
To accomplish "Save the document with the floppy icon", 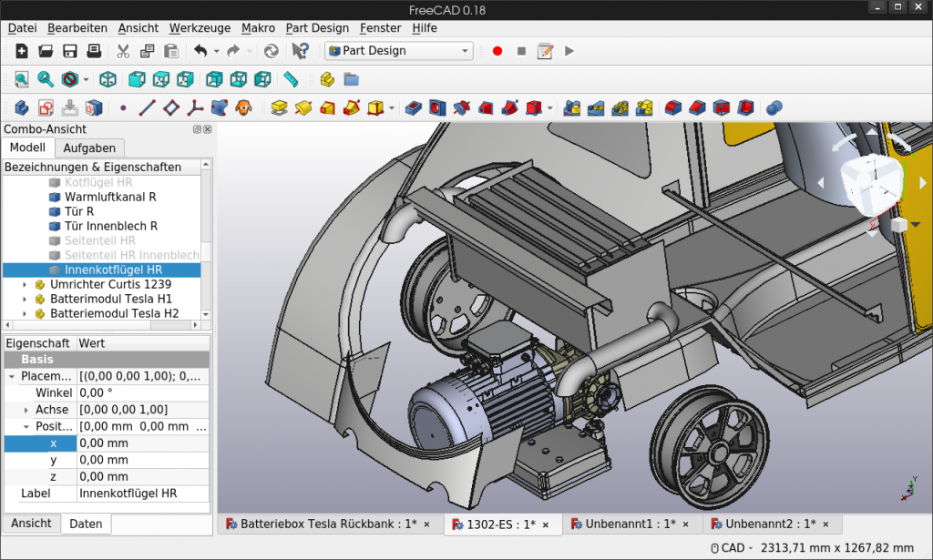I will pos(69,51).
